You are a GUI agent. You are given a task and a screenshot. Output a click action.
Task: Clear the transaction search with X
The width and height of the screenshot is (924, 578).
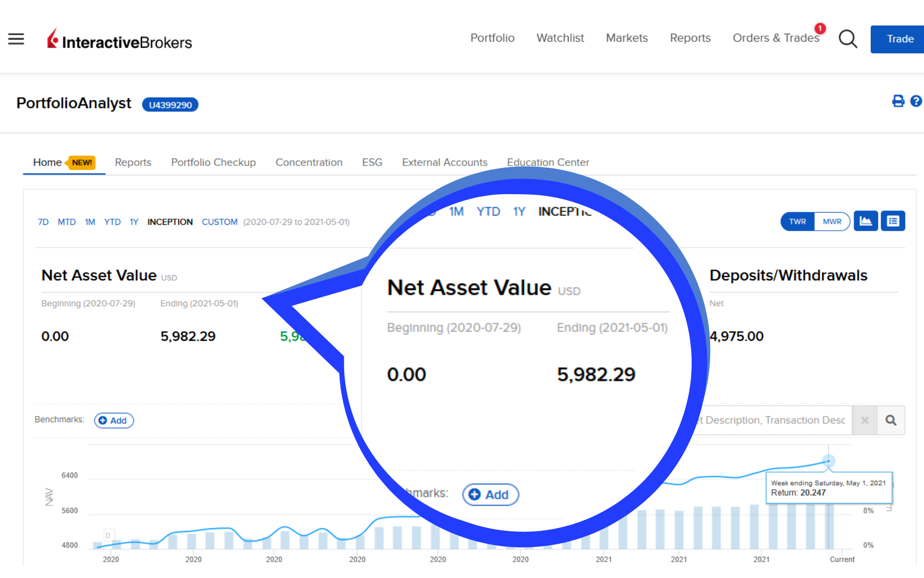click(865, 420)
